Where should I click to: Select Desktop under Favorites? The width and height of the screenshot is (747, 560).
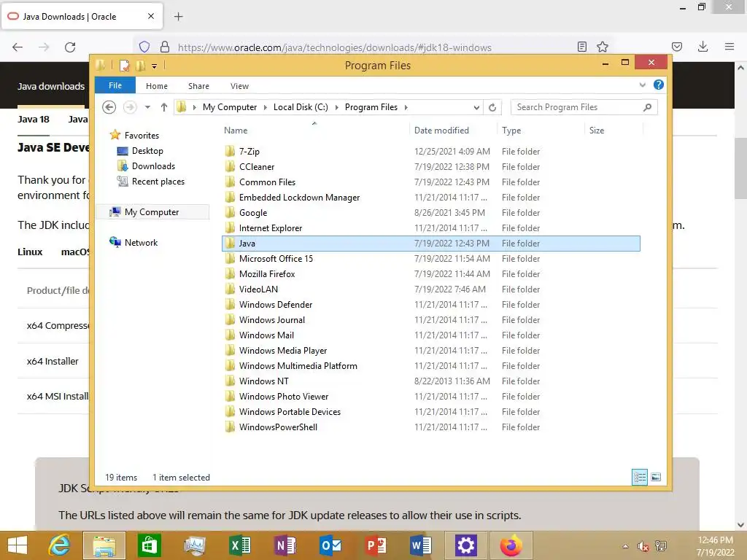(147, 151)
